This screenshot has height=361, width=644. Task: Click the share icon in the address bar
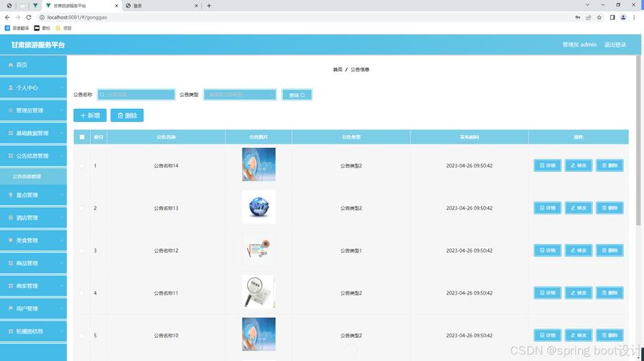[588, 17]
